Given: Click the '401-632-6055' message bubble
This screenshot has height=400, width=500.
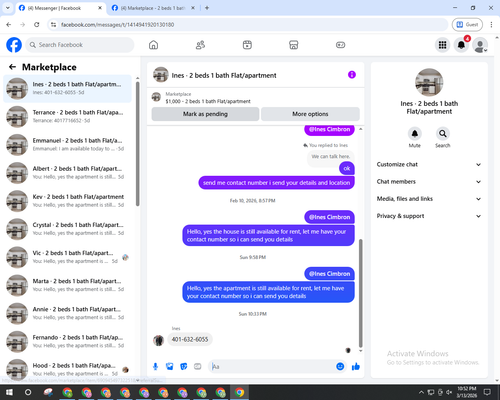Looking at the screenshot, I should pyautogui.click(x=190, y=339).
